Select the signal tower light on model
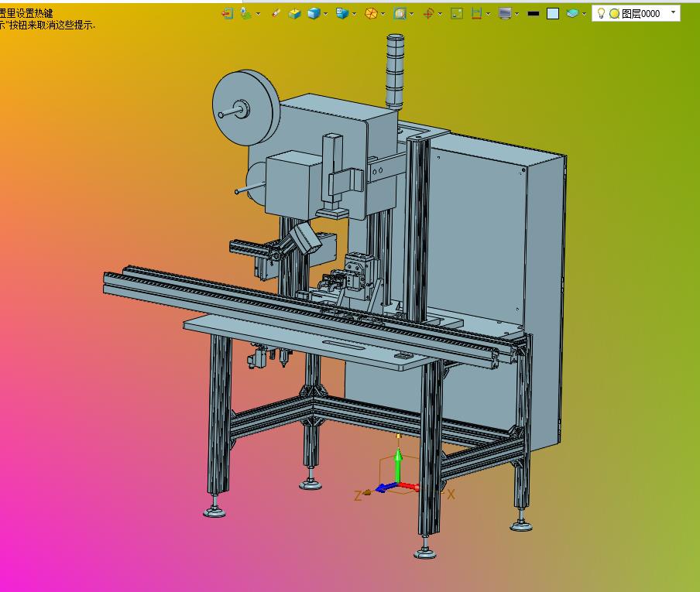 (x=395, y=71)
